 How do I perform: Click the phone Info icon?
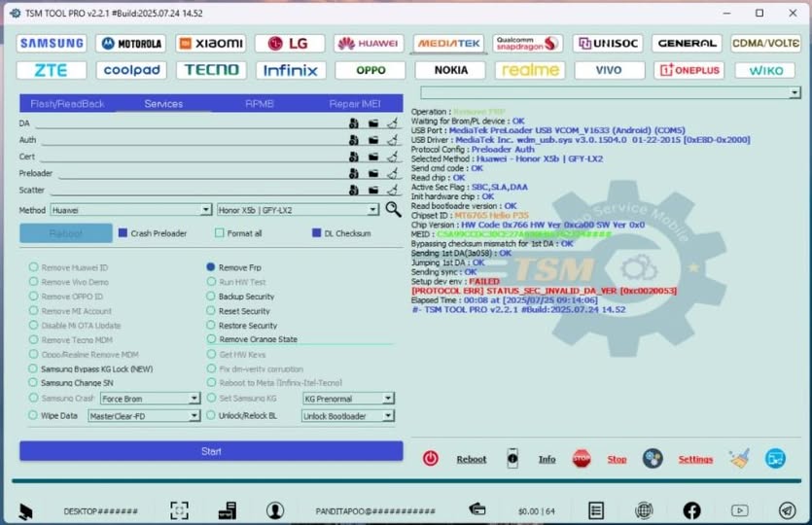point(512,458)
